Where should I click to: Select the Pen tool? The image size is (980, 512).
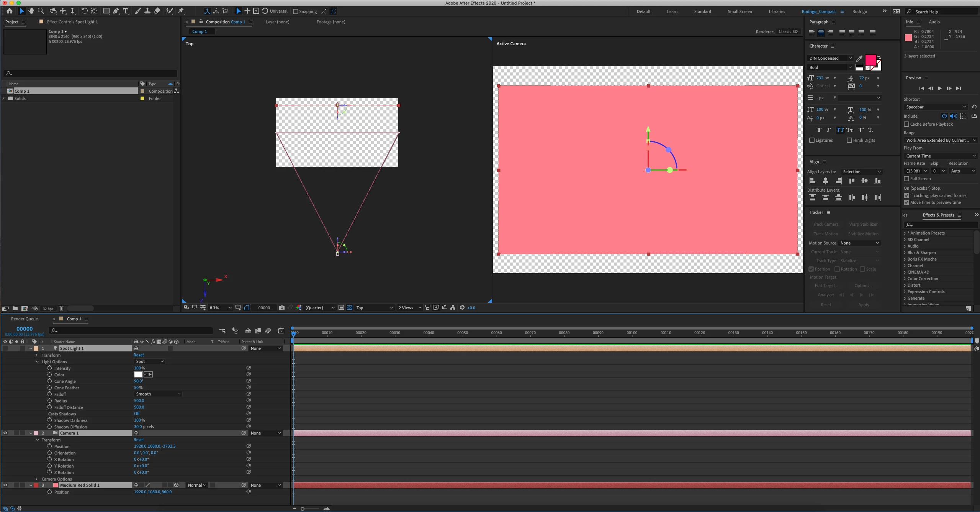pos(116,11)
